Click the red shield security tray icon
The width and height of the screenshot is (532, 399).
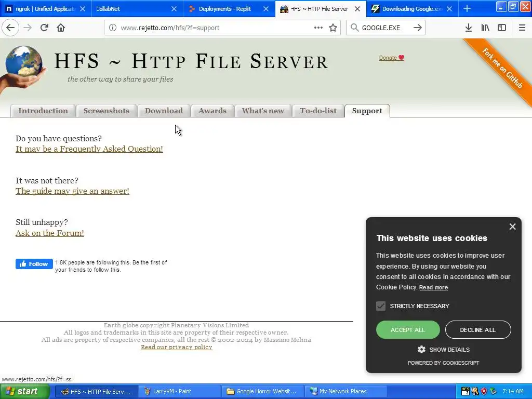pyautogui.click(x=484, y=391)
